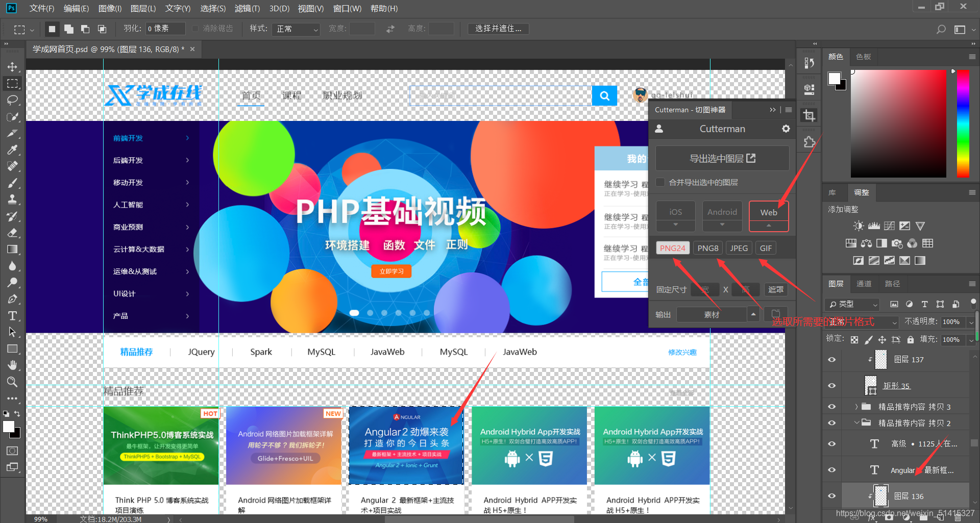The width and height of the screenshot is (980, 523).
Task: Choose the PNG24 format button
Action: (x=673, y=248)
